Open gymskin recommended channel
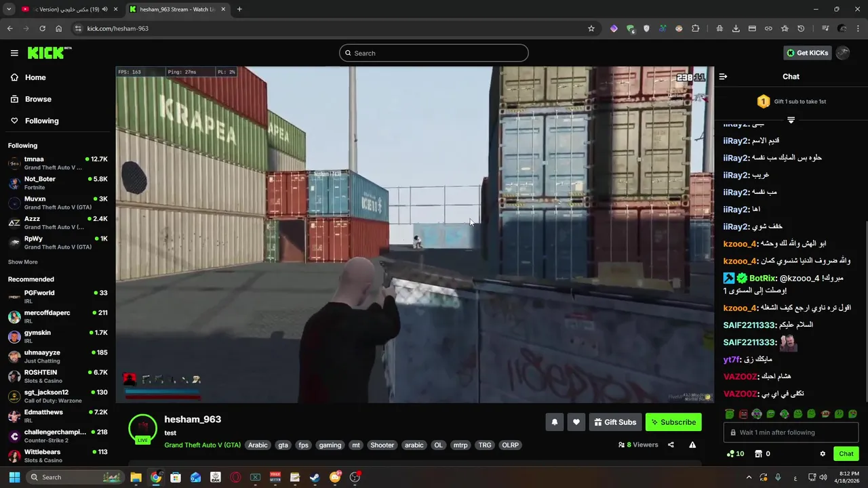Image resolution: width=868 pixels, height=488 pixels. coord(58,336)
